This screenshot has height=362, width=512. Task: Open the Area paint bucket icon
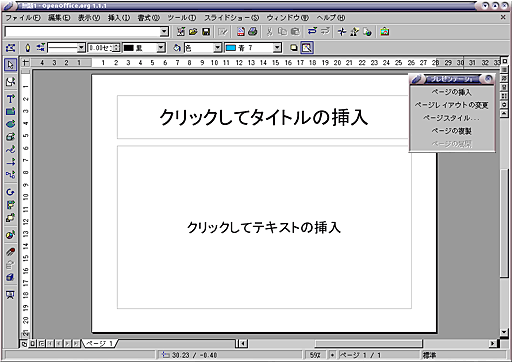177,48
